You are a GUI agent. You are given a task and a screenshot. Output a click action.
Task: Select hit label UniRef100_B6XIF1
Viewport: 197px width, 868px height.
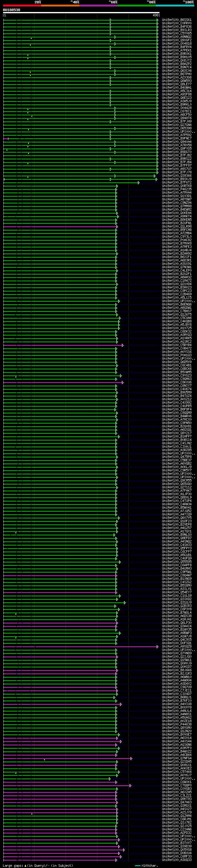tap(176, 257)
